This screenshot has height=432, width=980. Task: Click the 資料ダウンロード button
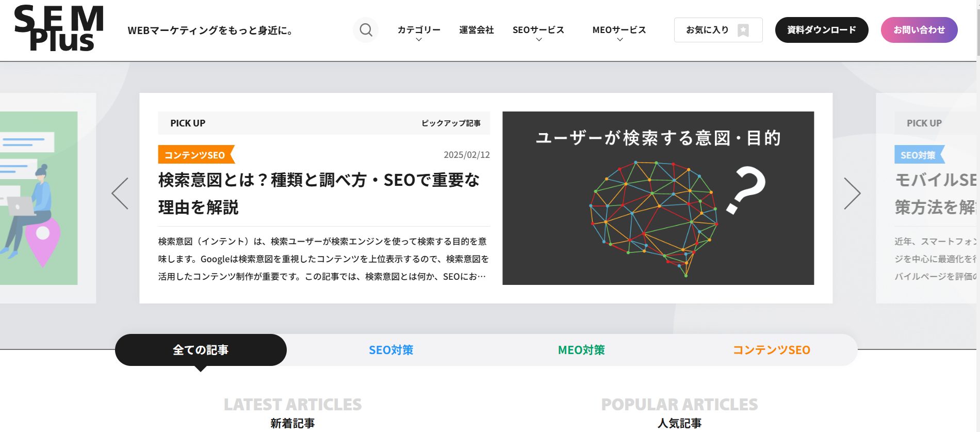[821, 30]
